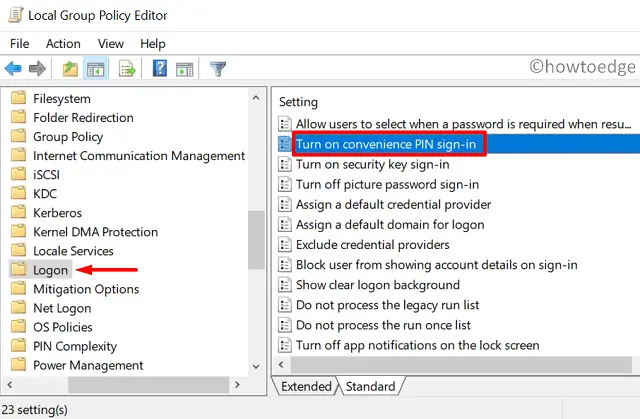The width and height of the screenshot is (640, 419).
Task: Select OS Policies in the tree
Action: pyautogui.click(x=63, y=327)
